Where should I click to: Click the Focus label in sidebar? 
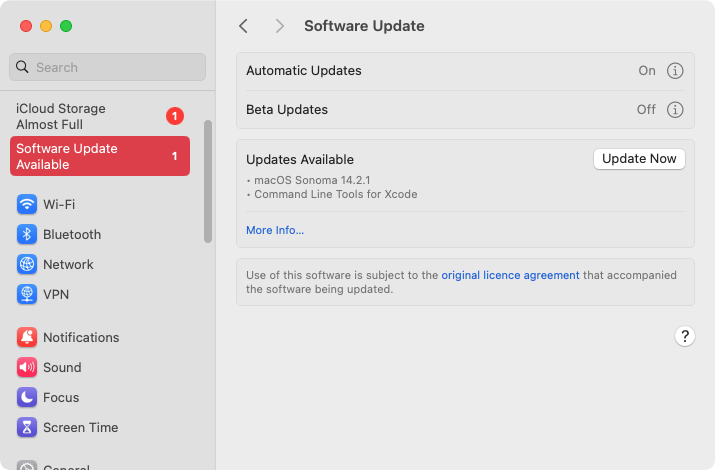(x=61, y=398)
